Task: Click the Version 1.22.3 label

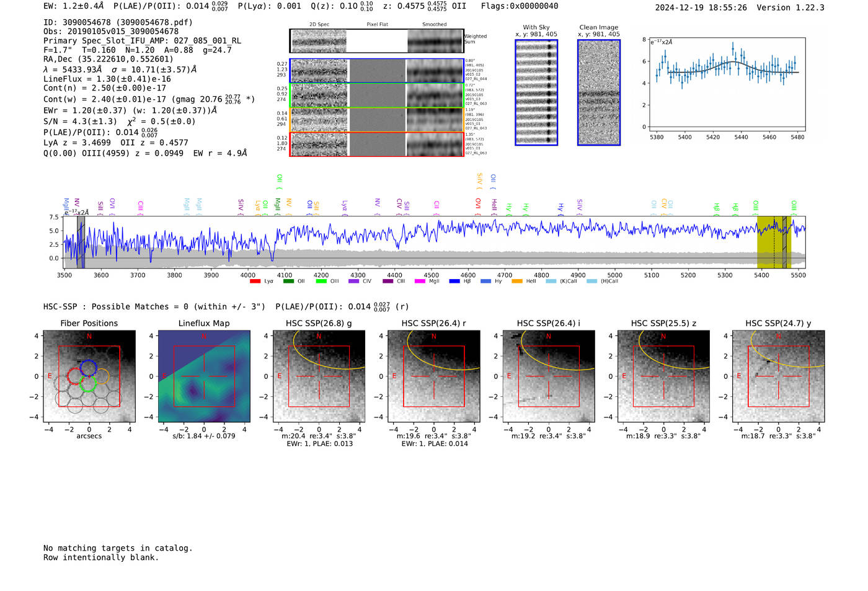Action: [x=790, y=7]
